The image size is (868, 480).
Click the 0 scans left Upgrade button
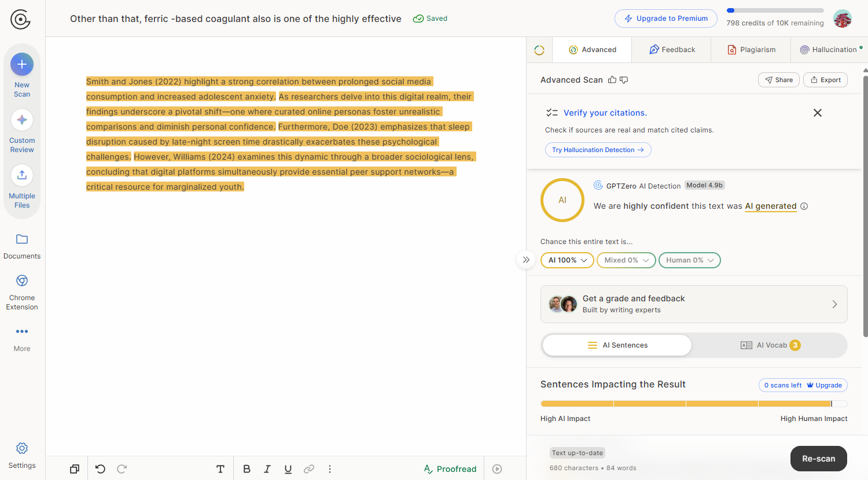[803, 385]
